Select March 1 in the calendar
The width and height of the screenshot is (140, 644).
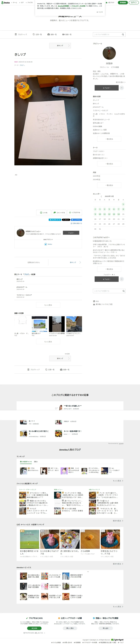tap(123, 204)
